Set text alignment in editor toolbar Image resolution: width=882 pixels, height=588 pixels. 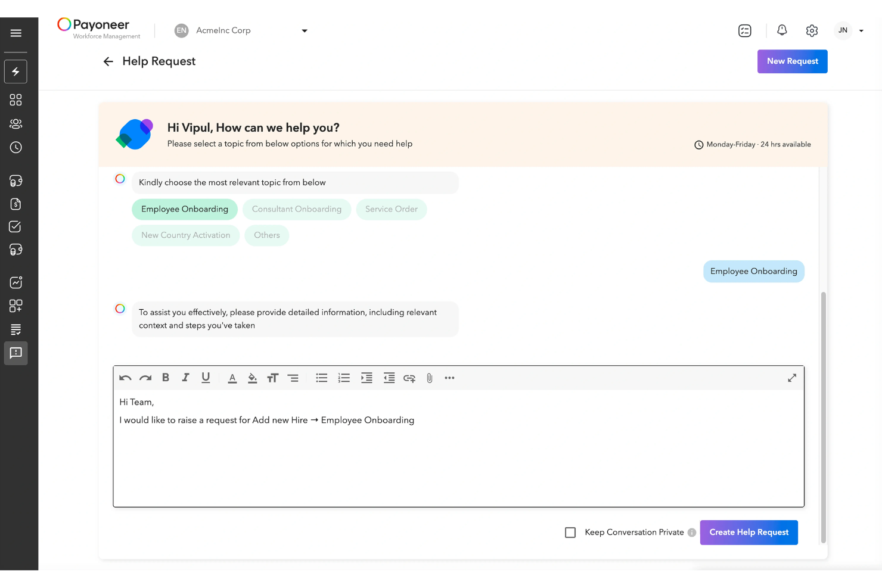(293, 378)
